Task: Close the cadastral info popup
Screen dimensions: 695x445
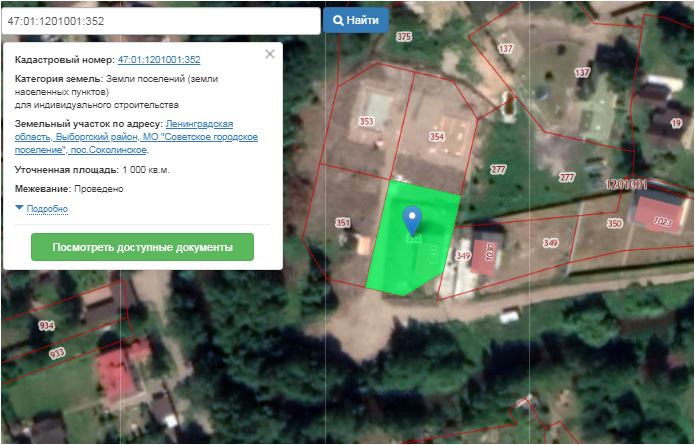Action: click(269, 54)
